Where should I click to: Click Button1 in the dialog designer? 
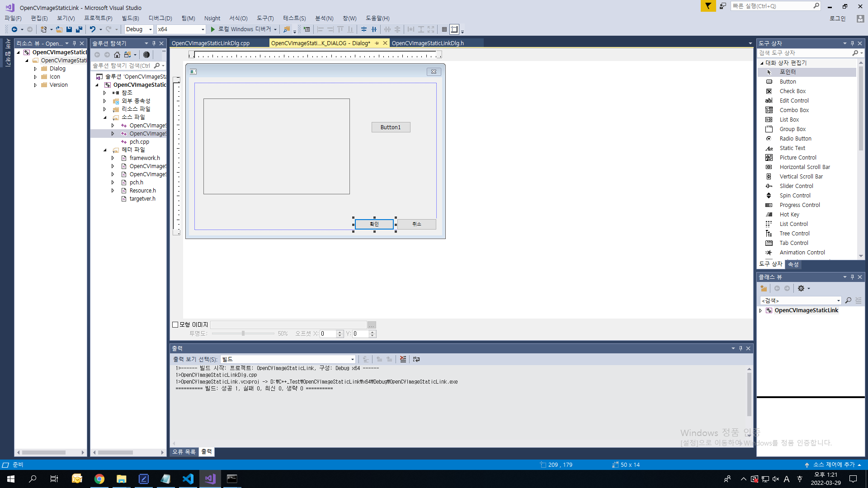[391, 127]
